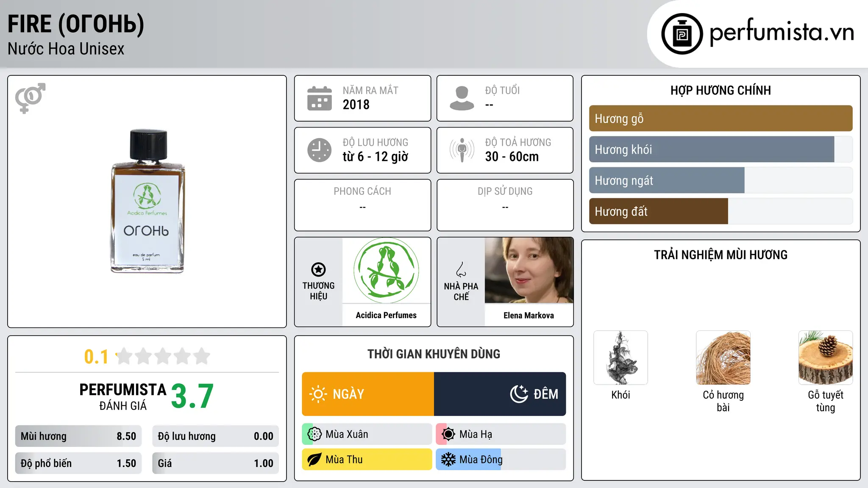Screen dimensions: 868x488
Task: Open the FIRE perfume bottle image
Action: pyautogui.click(x=147, y=201)
